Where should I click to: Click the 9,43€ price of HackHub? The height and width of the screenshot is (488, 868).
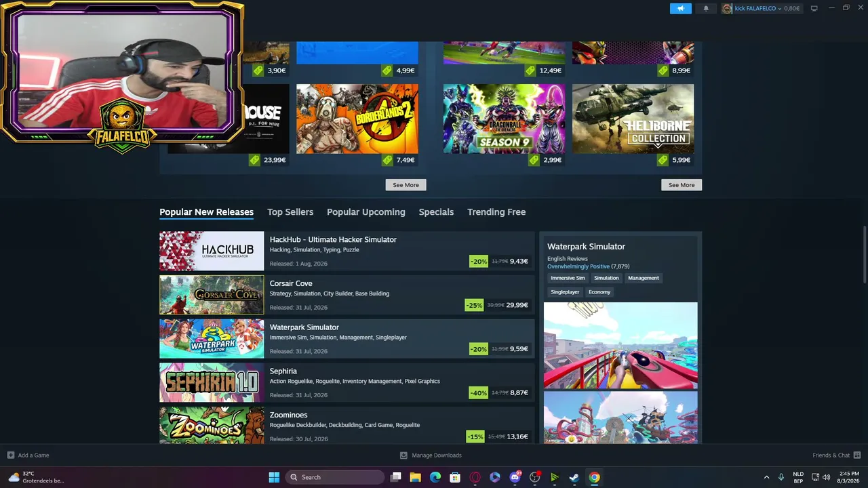(519, 261)
